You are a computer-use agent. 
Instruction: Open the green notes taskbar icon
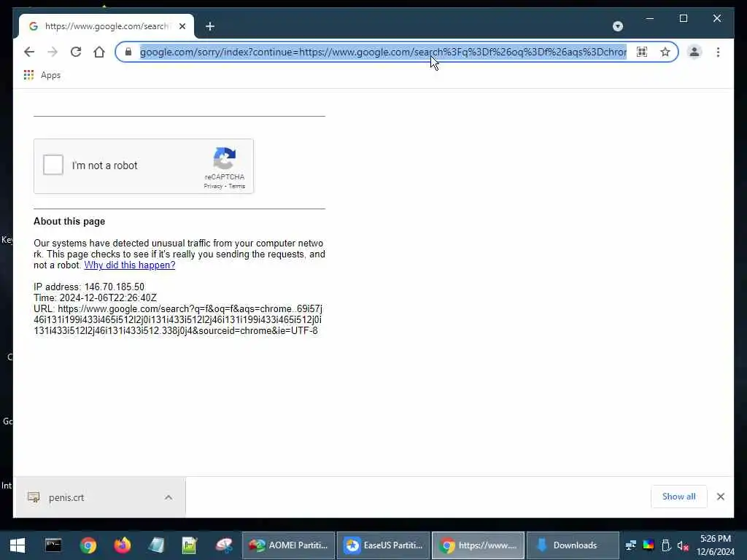190,545
